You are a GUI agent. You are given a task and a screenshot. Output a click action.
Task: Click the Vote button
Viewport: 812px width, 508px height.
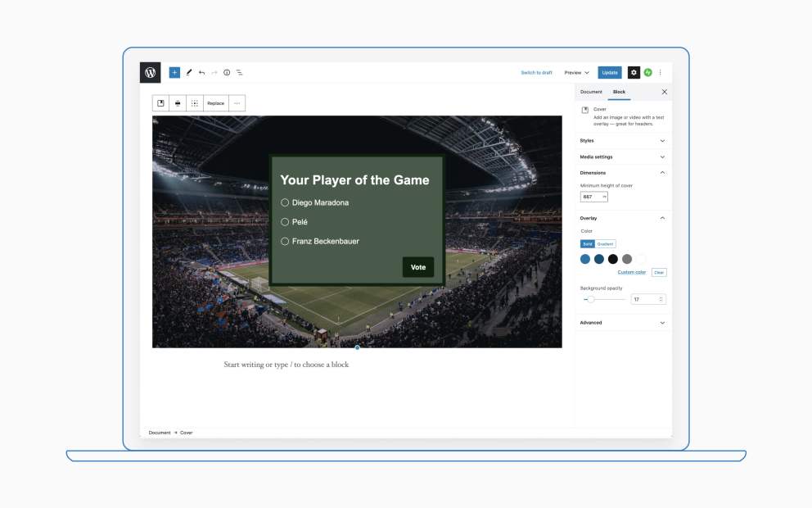418,267
